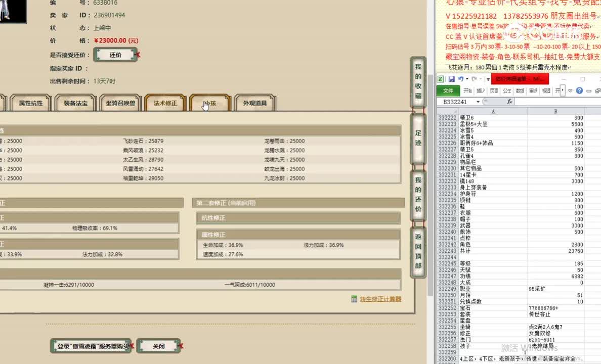
Task: Open Excel Help with the question mark icon
Action: (x=579, y=90)
